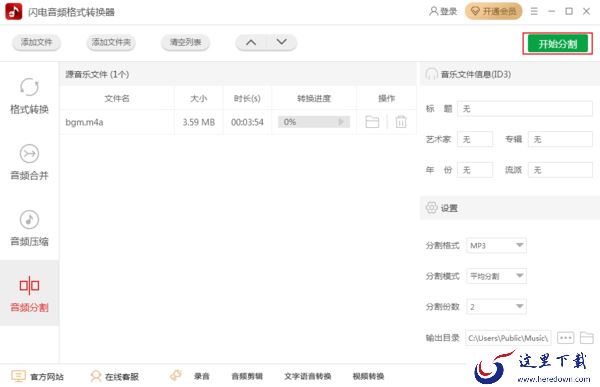
Task: Click the 输出目录 output path field
Action: coord(508,338)
